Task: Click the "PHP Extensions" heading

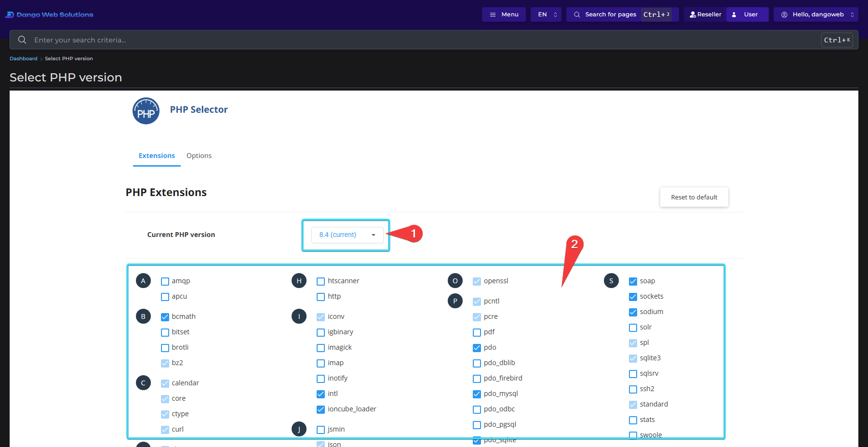Action: (x=166, y=192)
